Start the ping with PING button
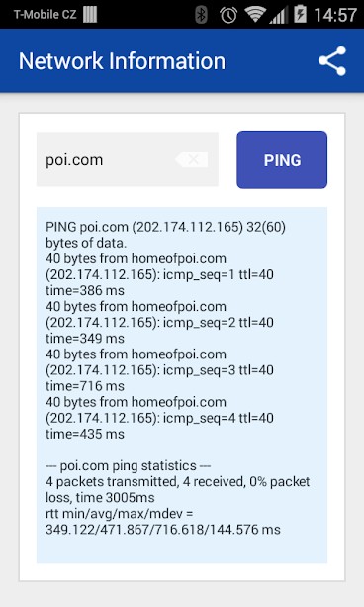Screen dimensions: 364x607 [x=282, y=159]
